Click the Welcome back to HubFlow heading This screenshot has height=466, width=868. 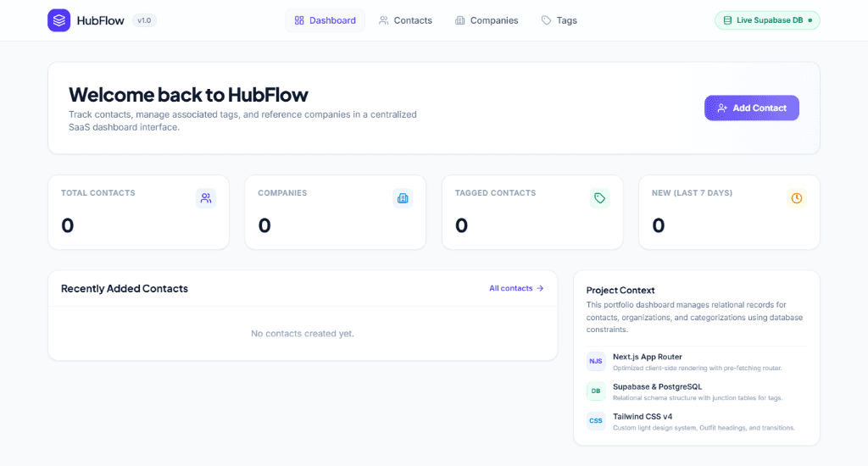[x=188, y=95]
